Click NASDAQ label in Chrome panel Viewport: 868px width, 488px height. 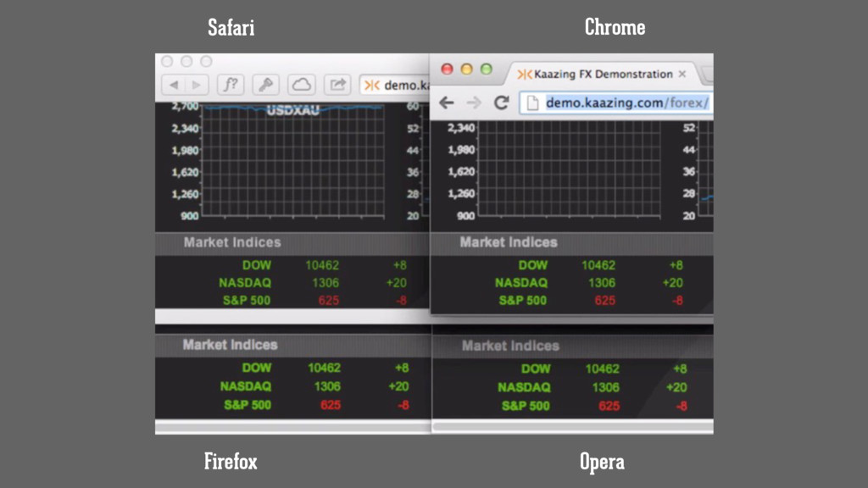coord(521,283)
